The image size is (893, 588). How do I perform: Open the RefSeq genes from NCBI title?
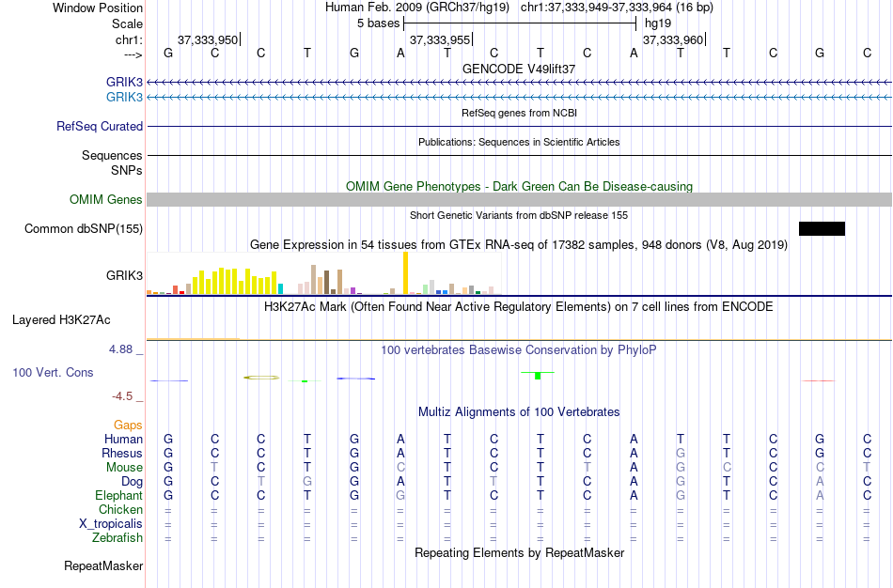pyautogui.click(x=519, y=113)
